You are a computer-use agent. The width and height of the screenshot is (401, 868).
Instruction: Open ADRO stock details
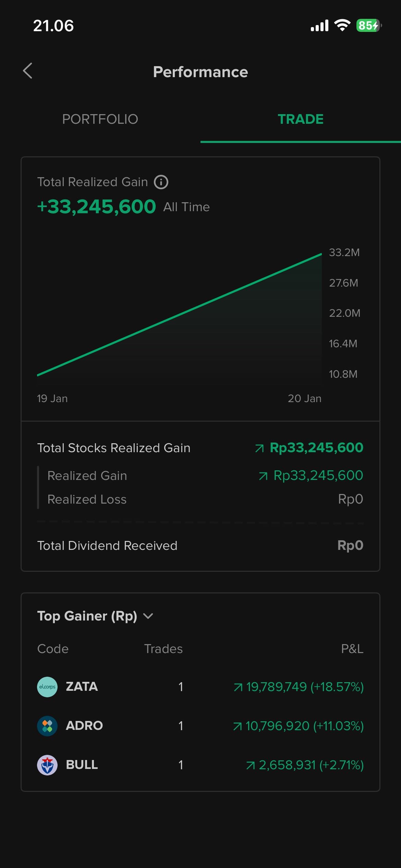tap(84, 726)
